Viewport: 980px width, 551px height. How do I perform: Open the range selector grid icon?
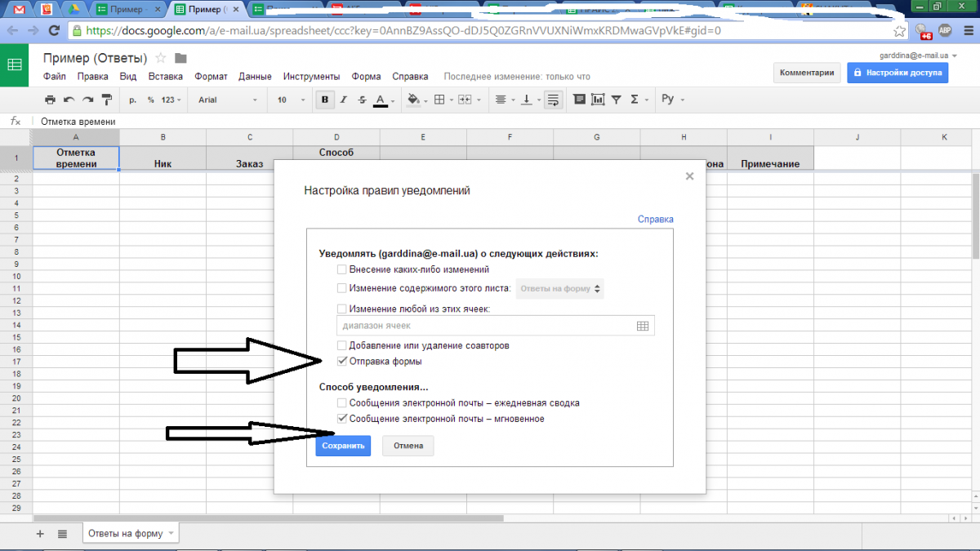tap(643, 326)
